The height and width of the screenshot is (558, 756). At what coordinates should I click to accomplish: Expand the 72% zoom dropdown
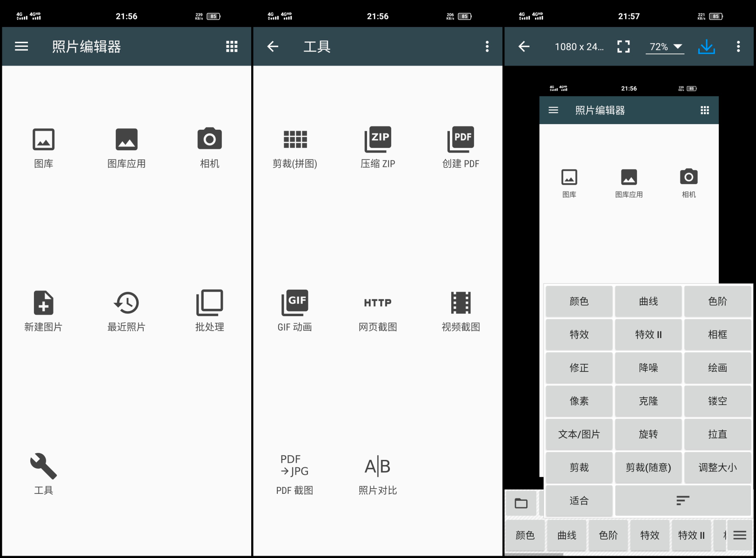point(665,46)
